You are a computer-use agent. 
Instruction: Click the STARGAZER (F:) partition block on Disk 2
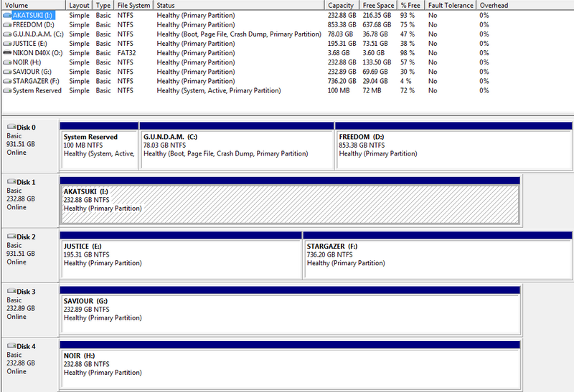pos(437,258)
